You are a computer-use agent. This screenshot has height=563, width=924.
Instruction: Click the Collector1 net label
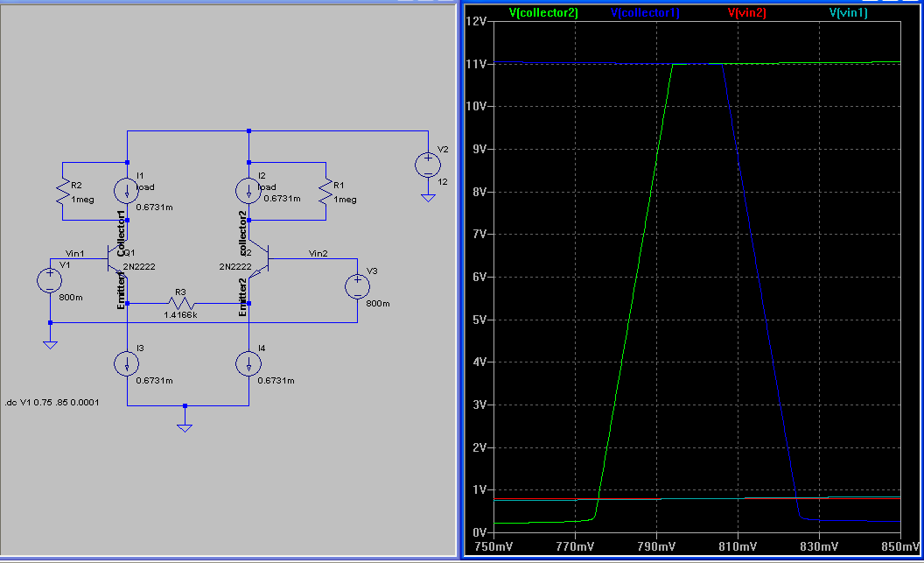point(122,233)
